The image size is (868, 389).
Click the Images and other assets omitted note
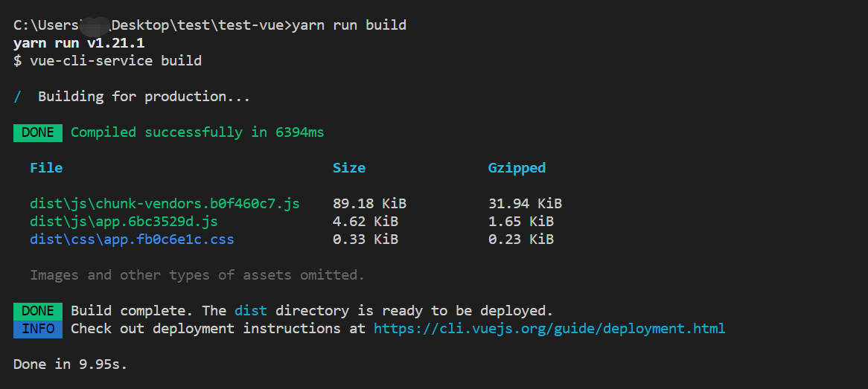pyautogui.click(x=197, y=275)
